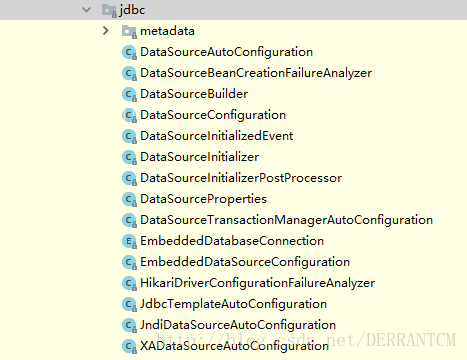Select the DataSourceInitializedEvent class
Screen dimensions: 467x360
pyautogui.click(x=217, y=136)
